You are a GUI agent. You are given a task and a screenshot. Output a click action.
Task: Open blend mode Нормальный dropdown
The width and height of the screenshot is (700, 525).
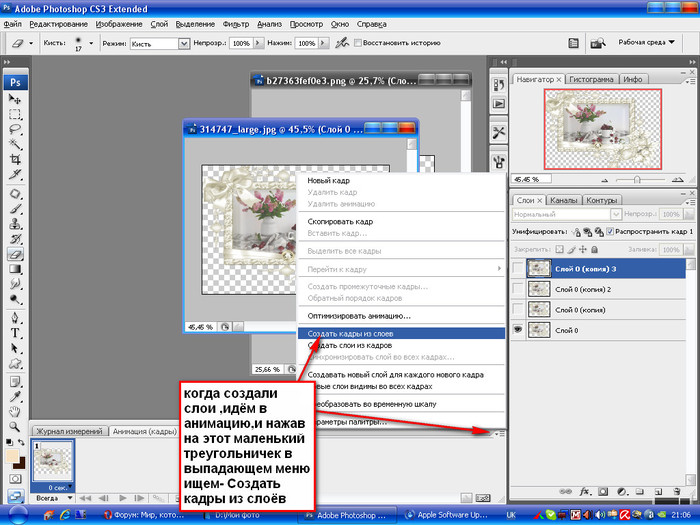tap(615, 214)
